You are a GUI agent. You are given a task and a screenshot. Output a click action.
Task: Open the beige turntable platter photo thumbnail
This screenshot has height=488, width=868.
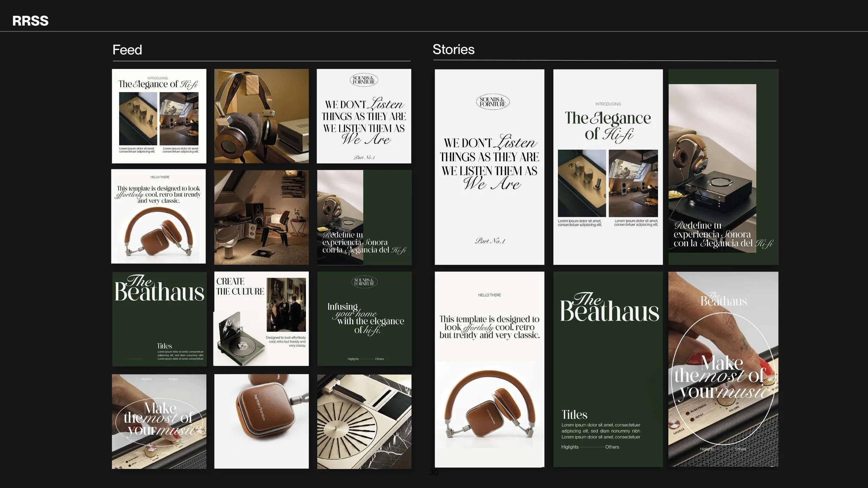pos(364,421)
